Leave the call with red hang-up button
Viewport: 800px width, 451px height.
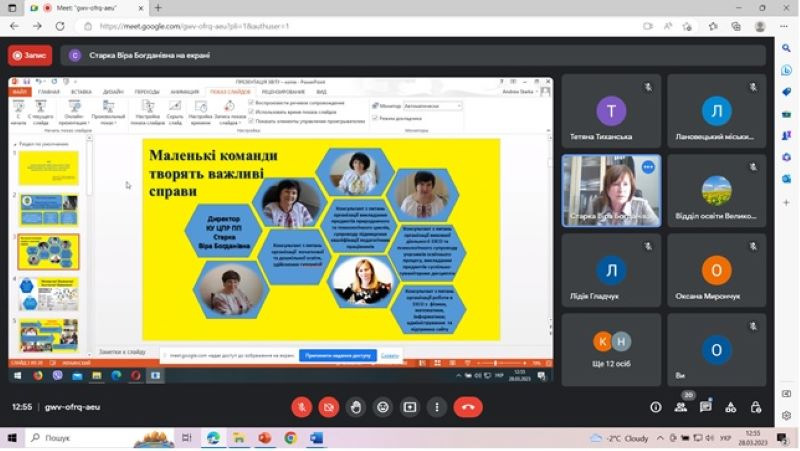click(468, 407)
